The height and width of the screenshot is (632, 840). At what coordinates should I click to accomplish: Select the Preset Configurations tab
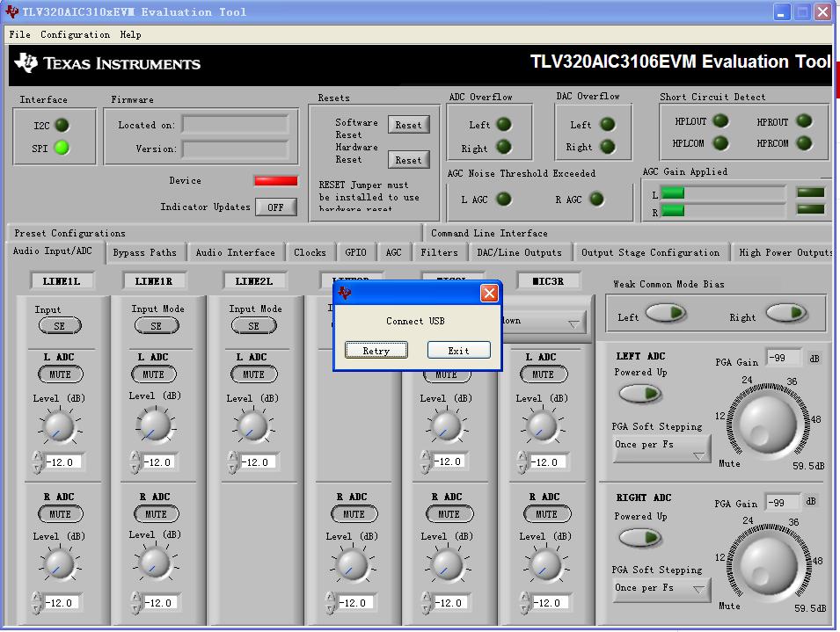(x=69, y=233)
